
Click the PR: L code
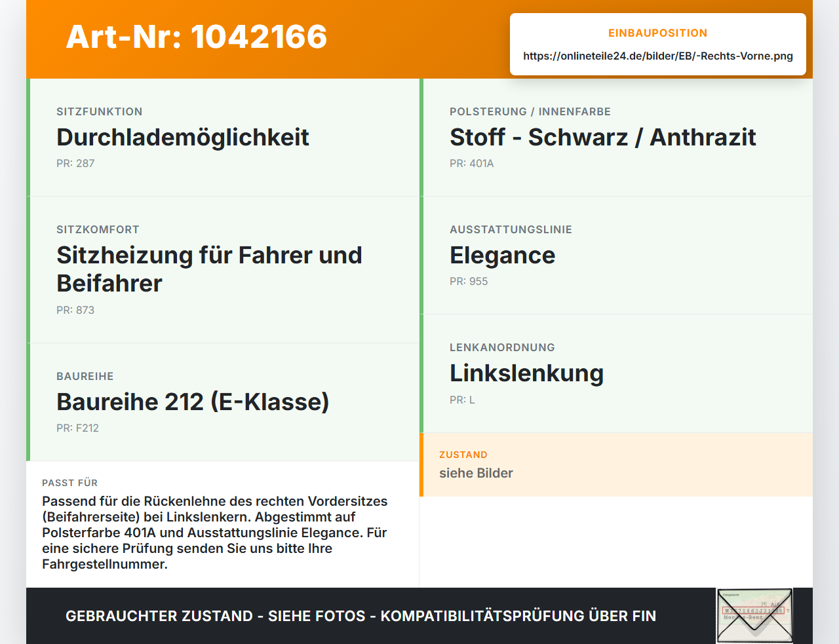click(x=462, y=400)
